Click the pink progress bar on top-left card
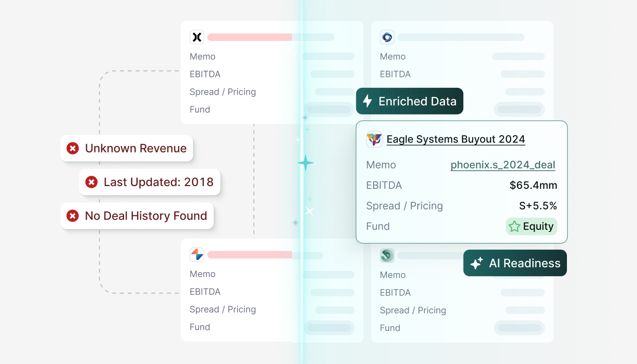637x364 pixels. 250,37
